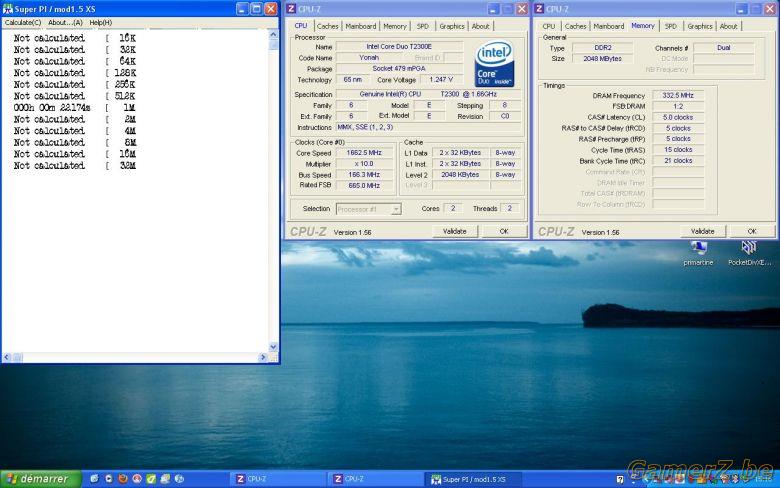Click the Bus Speed value '166.3 MHz'
The width and height of the screenshot is (780, 488).
tap(364, 175)
